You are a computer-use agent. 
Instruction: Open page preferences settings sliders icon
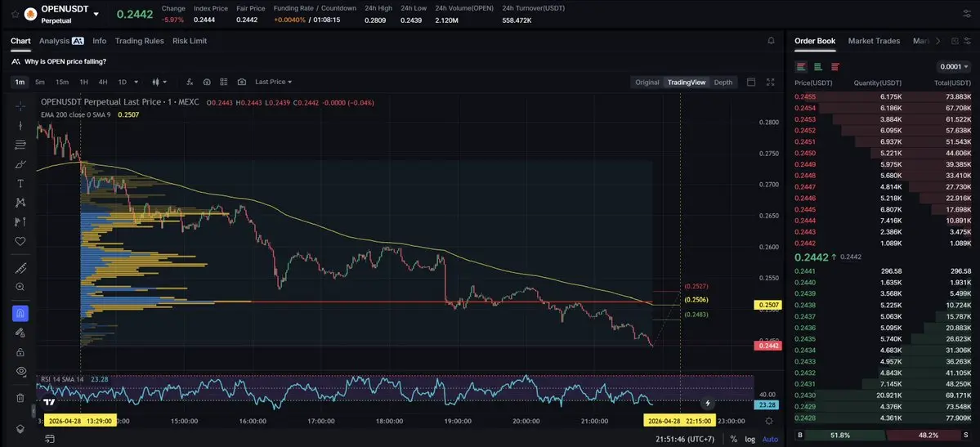pyautogui.click(x=967, y=14)
